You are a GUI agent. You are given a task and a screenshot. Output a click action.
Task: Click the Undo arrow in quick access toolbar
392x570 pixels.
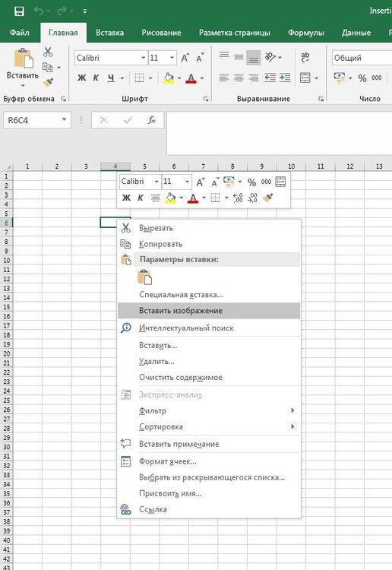[x=39, y=11]
